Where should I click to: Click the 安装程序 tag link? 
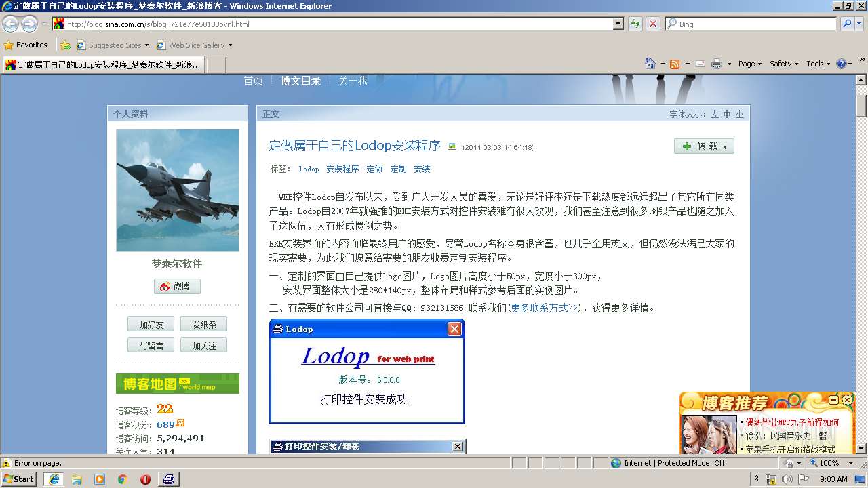(342, 169)
